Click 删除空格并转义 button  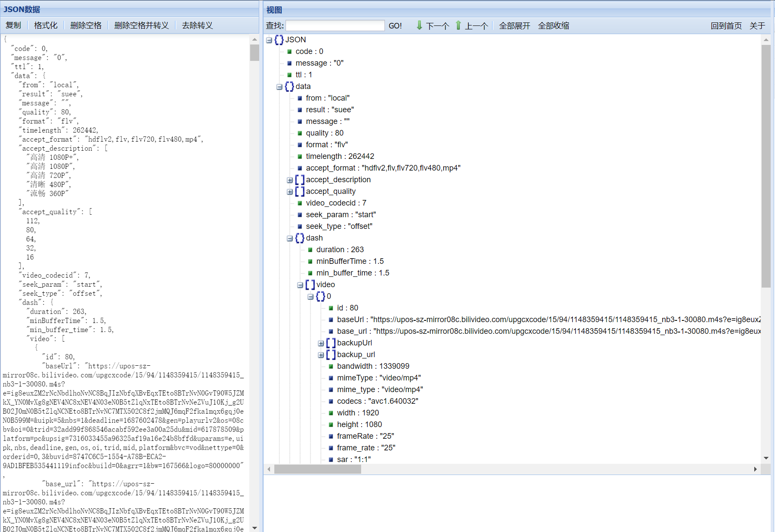coord(141,25)
